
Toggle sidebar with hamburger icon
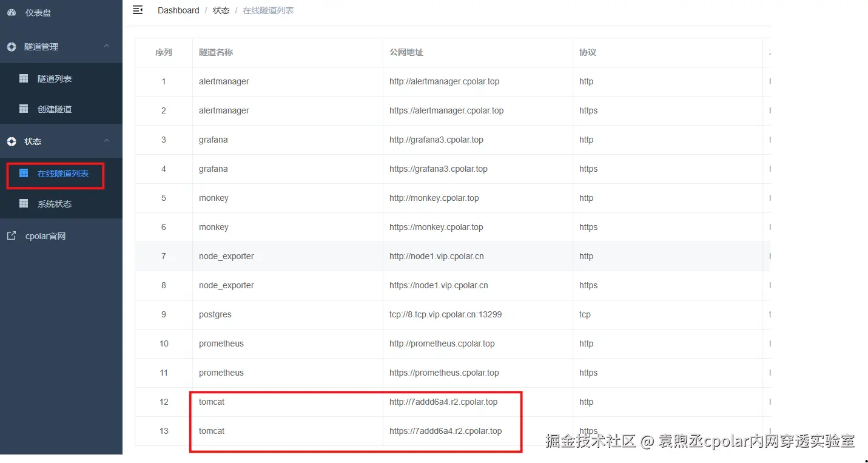click(x=138, y=10)
